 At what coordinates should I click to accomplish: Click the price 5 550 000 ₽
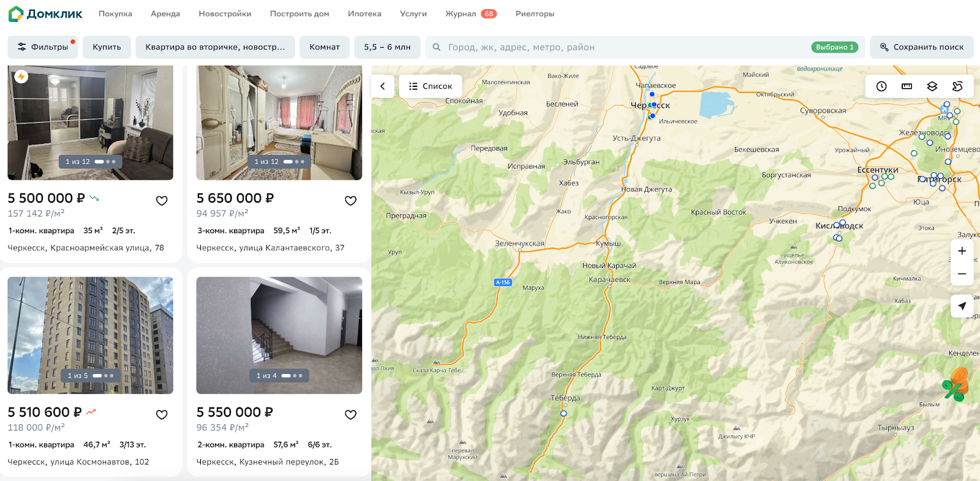click(235, 412)
